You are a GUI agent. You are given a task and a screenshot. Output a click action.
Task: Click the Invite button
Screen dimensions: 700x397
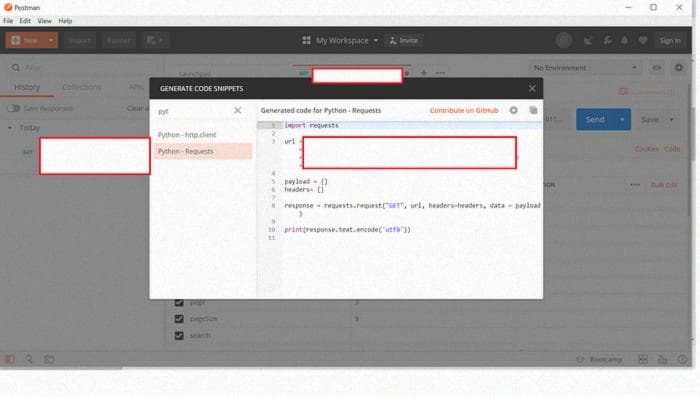point(404,40)
